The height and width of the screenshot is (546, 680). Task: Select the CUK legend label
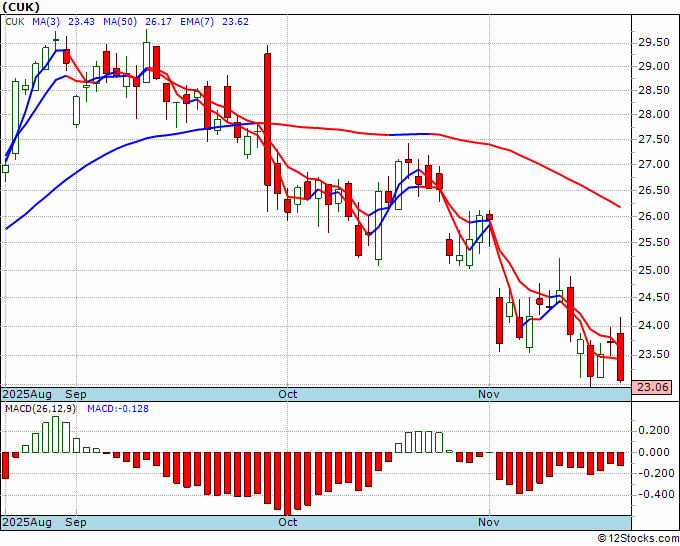pyautogui.click(x=15, y=22)
